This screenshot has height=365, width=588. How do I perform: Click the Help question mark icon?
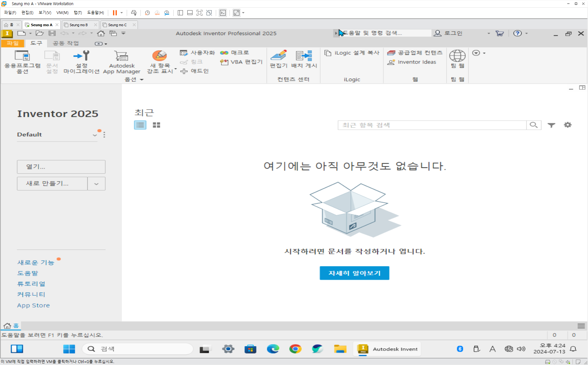click(517, 33)
